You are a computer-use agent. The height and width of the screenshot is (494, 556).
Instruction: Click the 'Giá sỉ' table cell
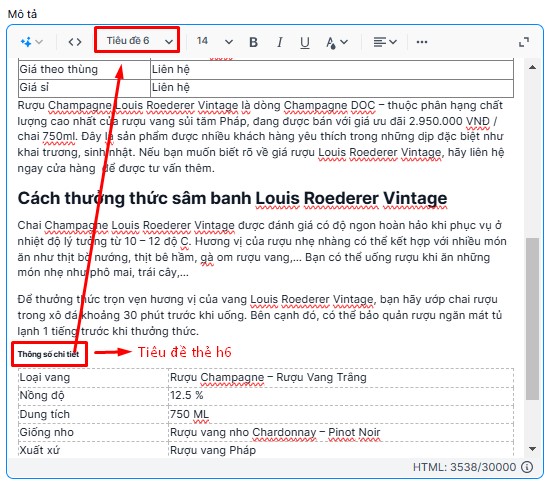click(x=84, y=87)
